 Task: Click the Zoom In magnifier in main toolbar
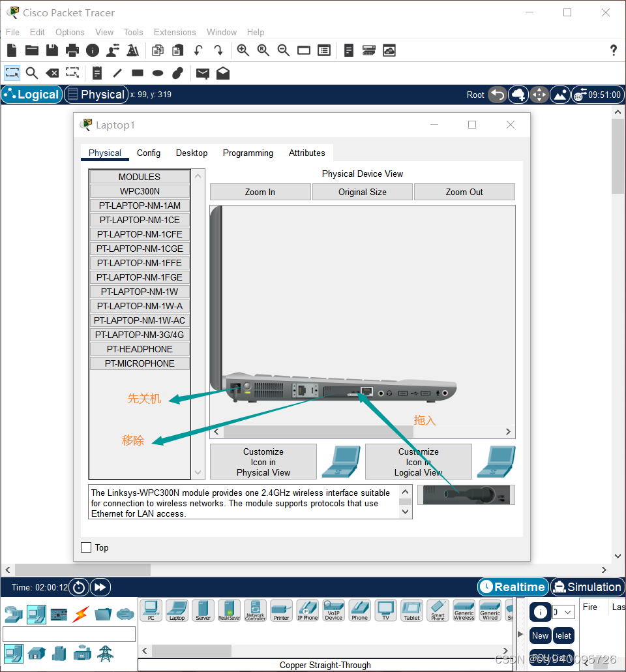[x=243, y=51]
